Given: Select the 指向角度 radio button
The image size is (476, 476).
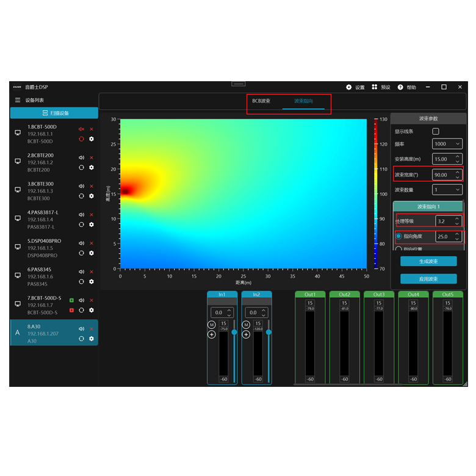Looking at the screenshot, I should tap(398, 236).
